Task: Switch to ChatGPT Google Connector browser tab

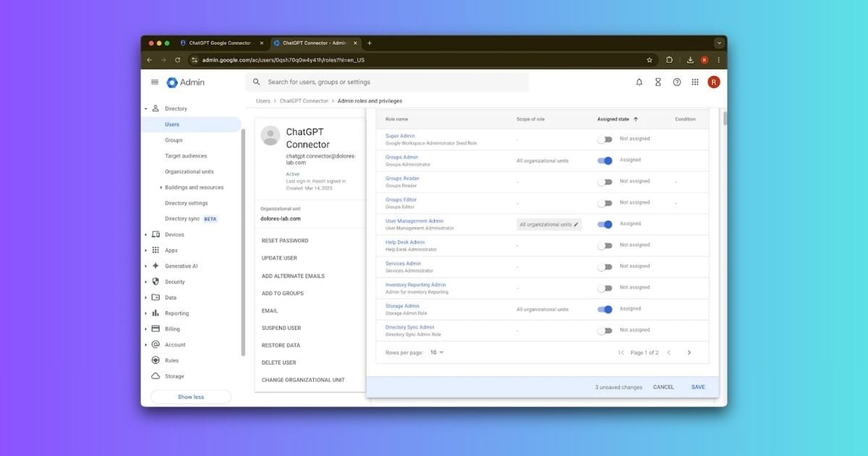Action: pos(221,43)
